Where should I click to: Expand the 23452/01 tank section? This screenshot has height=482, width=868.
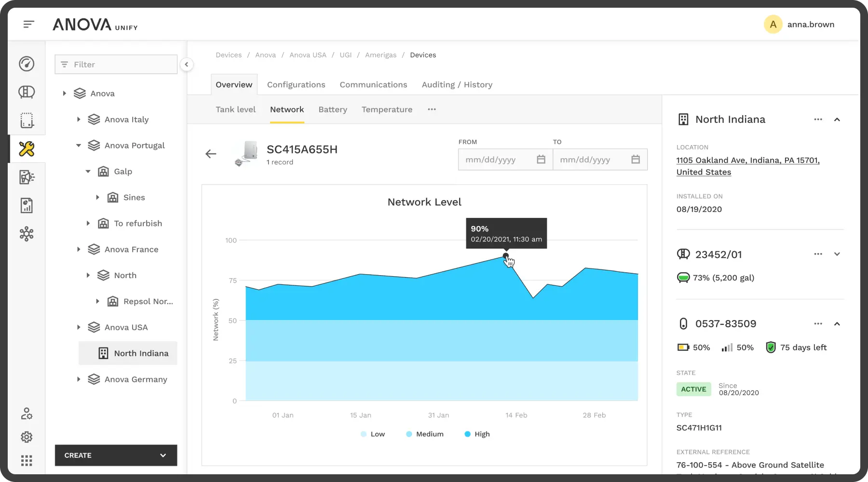837,254
